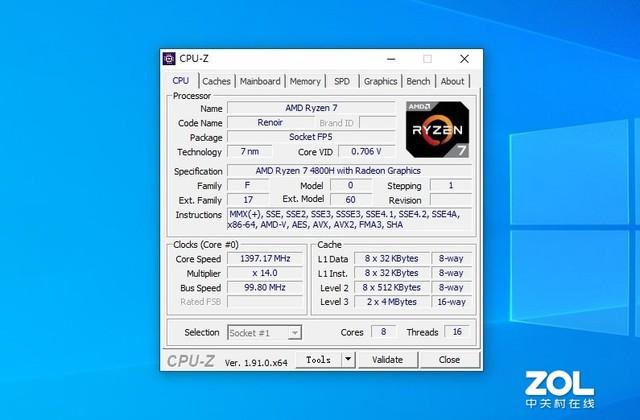Screen dimensions: 640x420
Task: Click the Tools button
Action: (318, 360)
